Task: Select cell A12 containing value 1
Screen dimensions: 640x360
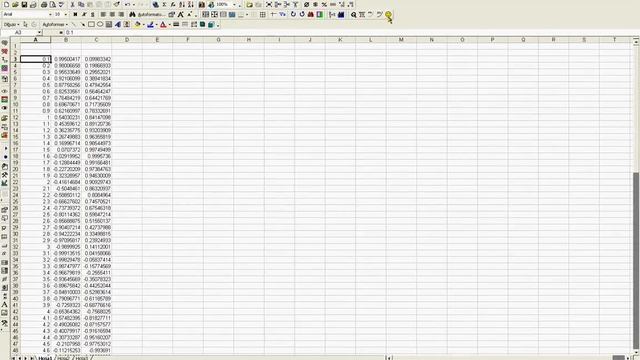Action: pos(36,117)
